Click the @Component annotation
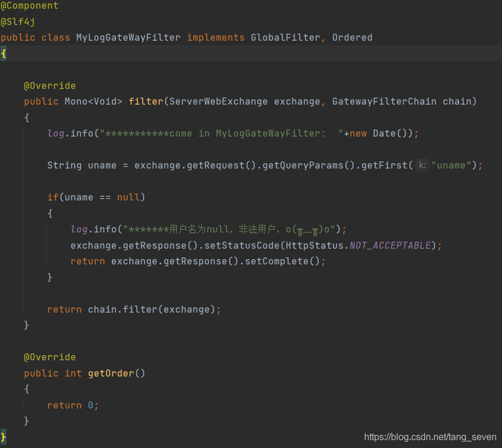 30,6
